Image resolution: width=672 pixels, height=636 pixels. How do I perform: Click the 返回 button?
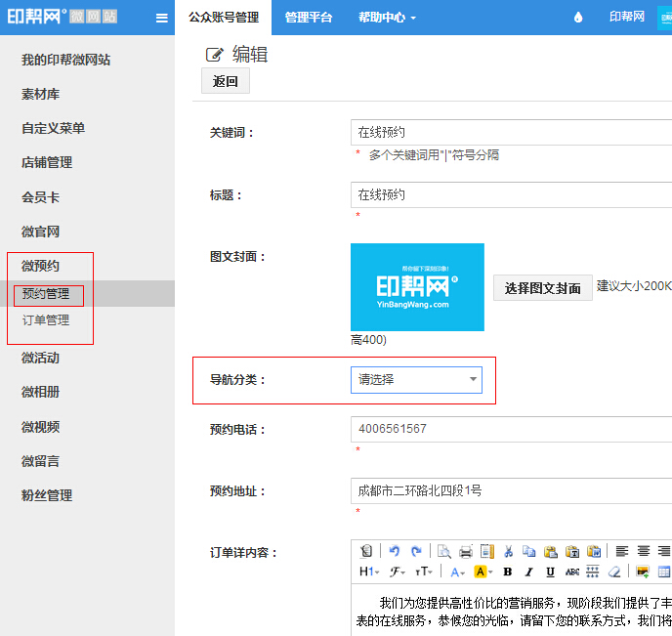226,81
